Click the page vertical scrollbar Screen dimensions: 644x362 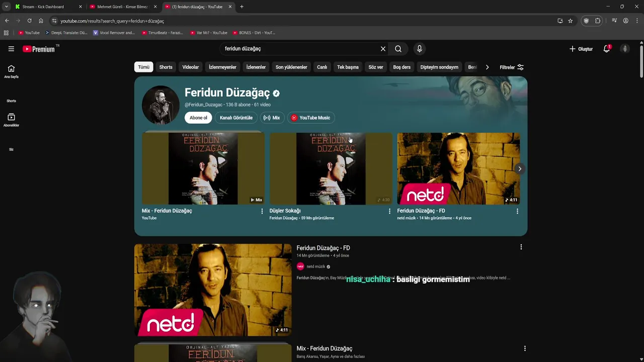click(641, 60)
